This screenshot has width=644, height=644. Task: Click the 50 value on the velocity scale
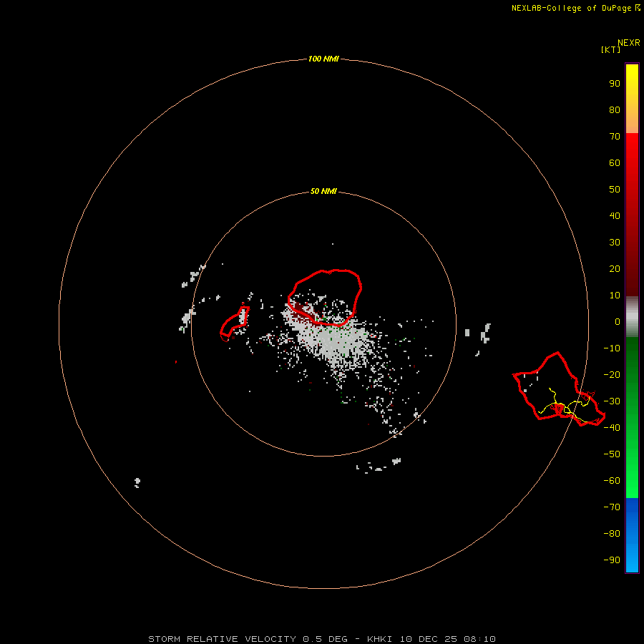point(615,190)
